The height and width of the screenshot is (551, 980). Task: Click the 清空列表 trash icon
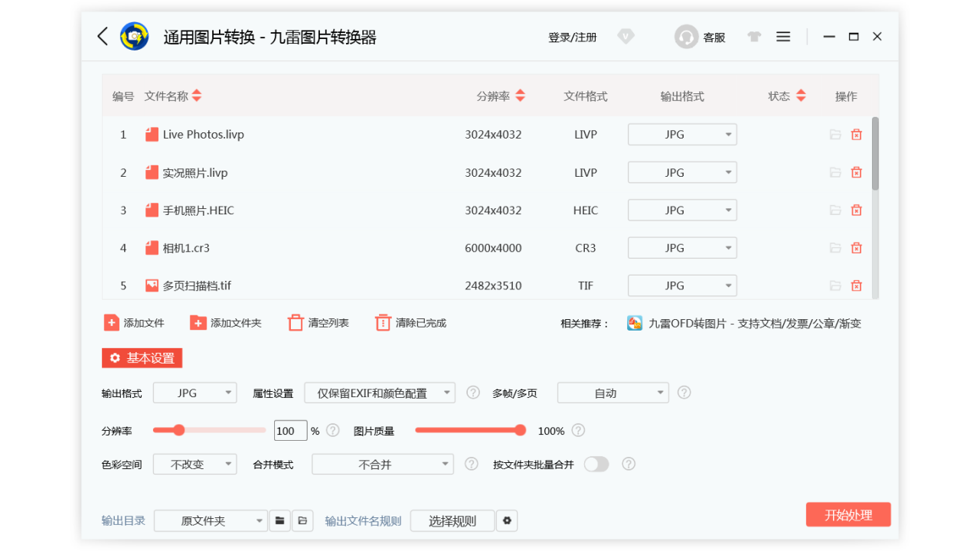click(x=296, y=323)
